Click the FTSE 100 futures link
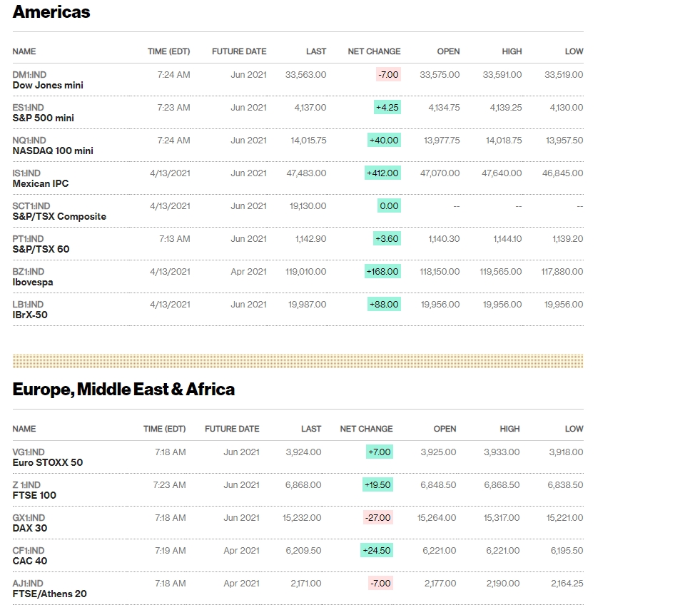Viewport: 700px width, 605px height. (x=34, y=495)
